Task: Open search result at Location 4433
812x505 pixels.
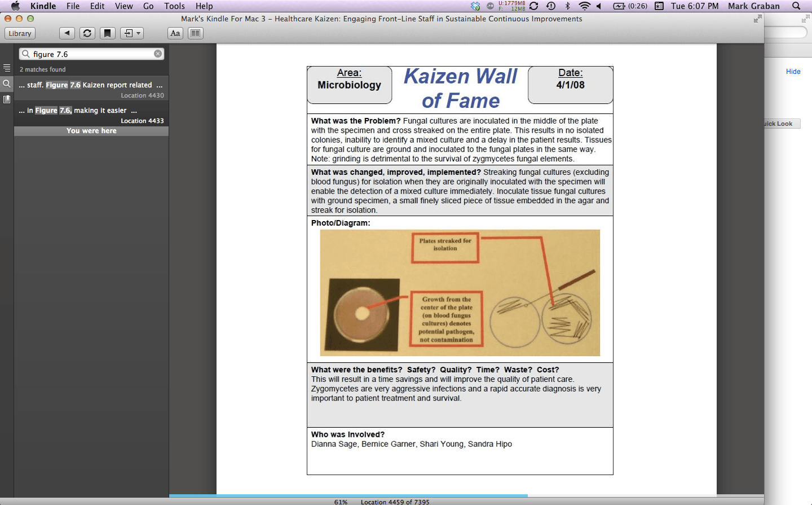Action: click(91, 115)
